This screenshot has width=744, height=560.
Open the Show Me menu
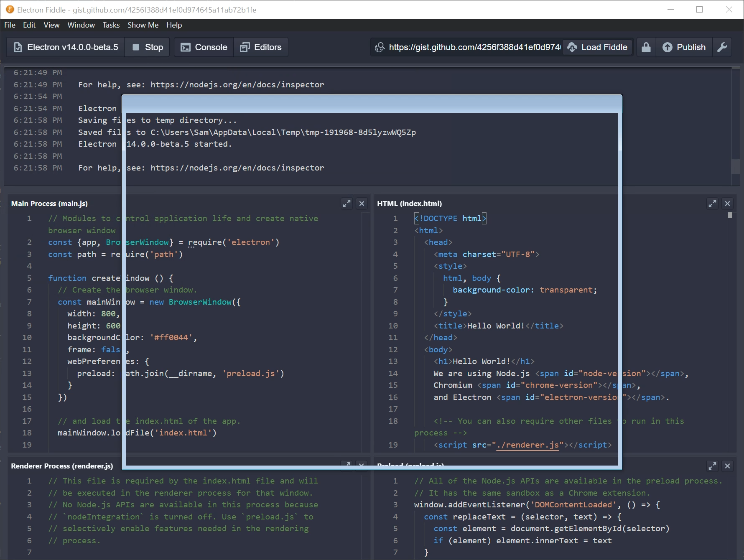pos(143,25)
